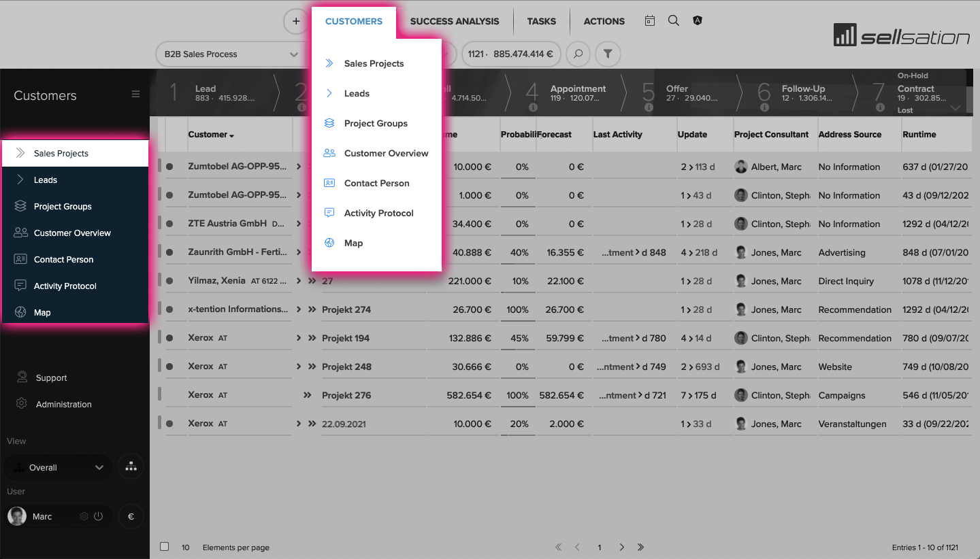Screen dimensions: 980x559
Task: Click the euro currency button
Action: click(131, 516)
